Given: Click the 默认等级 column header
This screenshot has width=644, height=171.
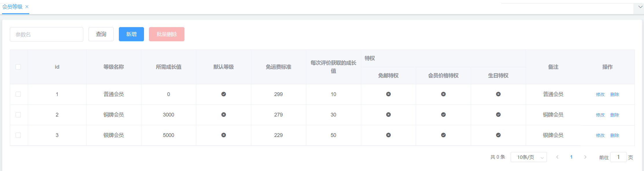Looking at the screenshot, I should point(224,67).
